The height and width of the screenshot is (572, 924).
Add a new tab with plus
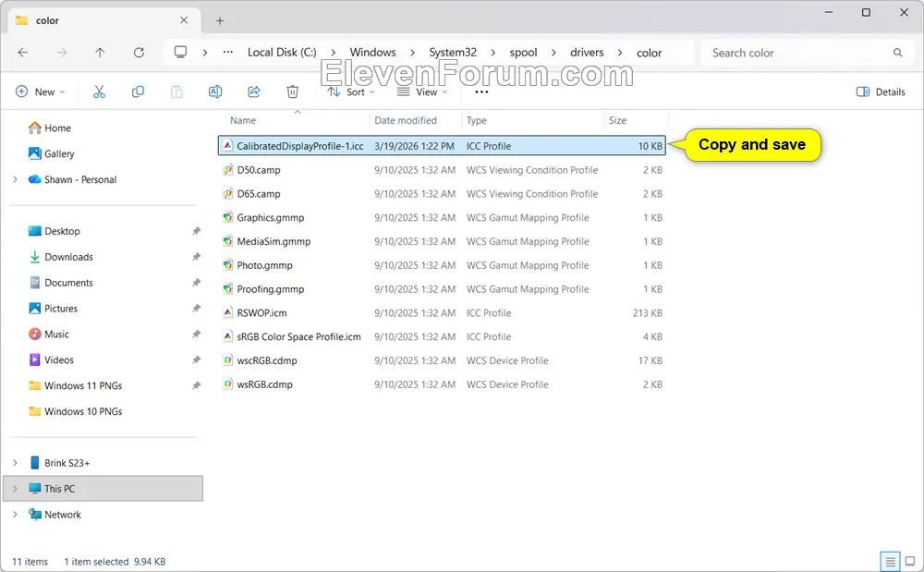click(220, 20)
